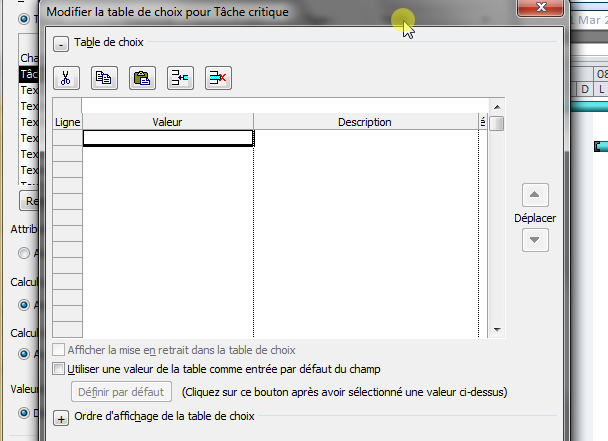
Task: Enable Utiliser une valeur de la table checkbox
Action: click(58, 369)
